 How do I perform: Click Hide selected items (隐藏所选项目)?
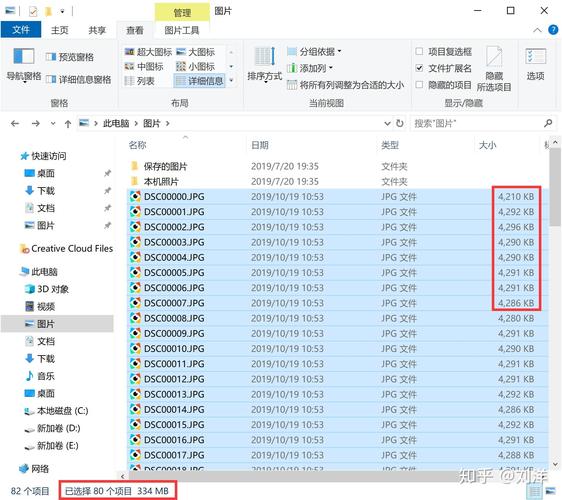pos(494,68)
